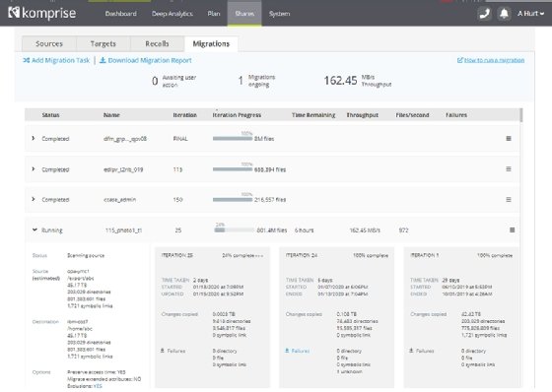Open How to run a migration link

point(494,60)
